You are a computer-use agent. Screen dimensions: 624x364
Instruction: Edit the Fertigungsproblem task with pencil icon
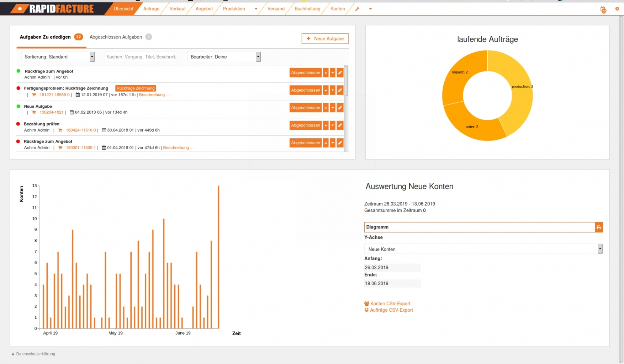340,90
